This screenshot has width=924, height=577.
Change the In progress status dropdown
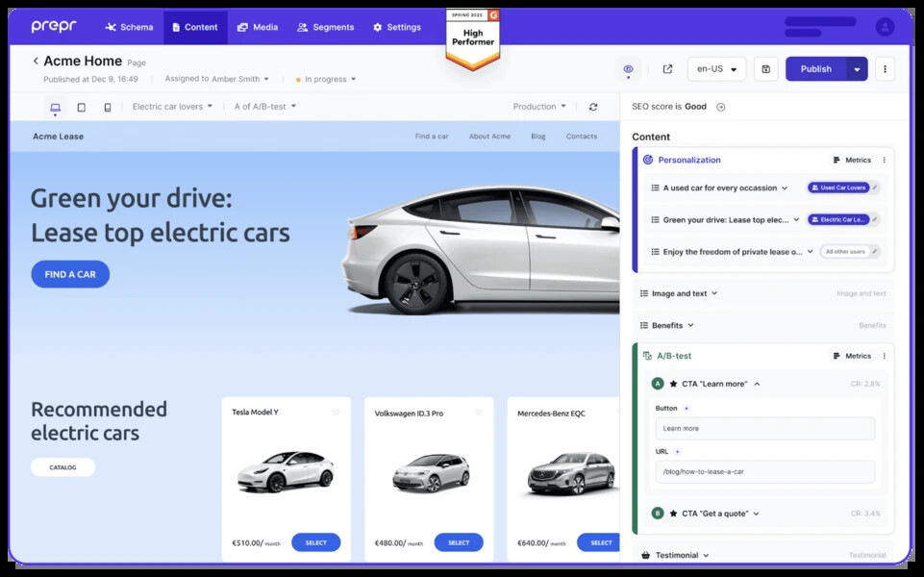pos(326,79)
